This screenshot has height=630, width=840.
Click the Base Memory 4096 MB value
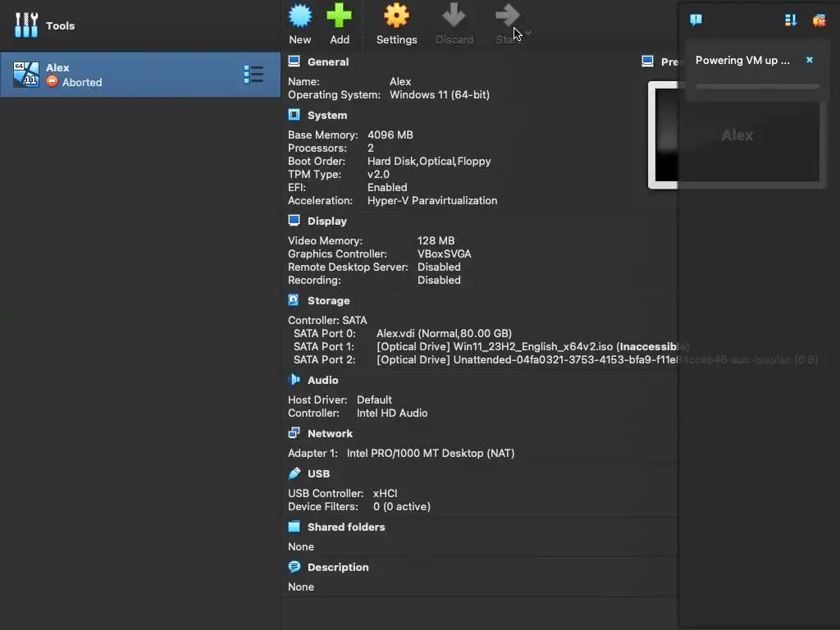390,135
